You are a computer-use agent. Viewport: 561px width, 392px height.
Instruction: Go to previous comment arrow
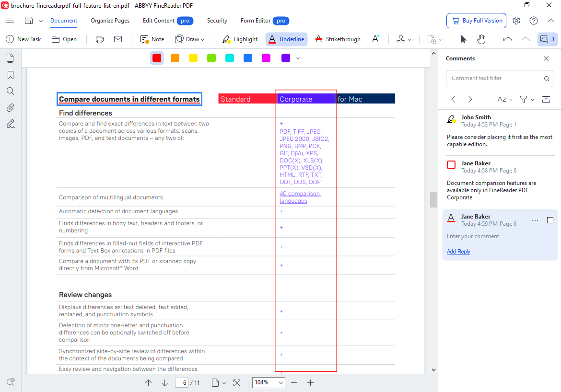(x=453, y=99)
